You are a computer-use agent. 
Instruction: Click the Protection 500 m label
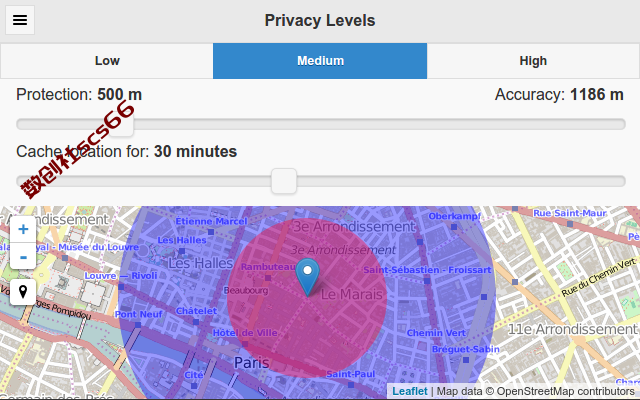tap(79, 95)
